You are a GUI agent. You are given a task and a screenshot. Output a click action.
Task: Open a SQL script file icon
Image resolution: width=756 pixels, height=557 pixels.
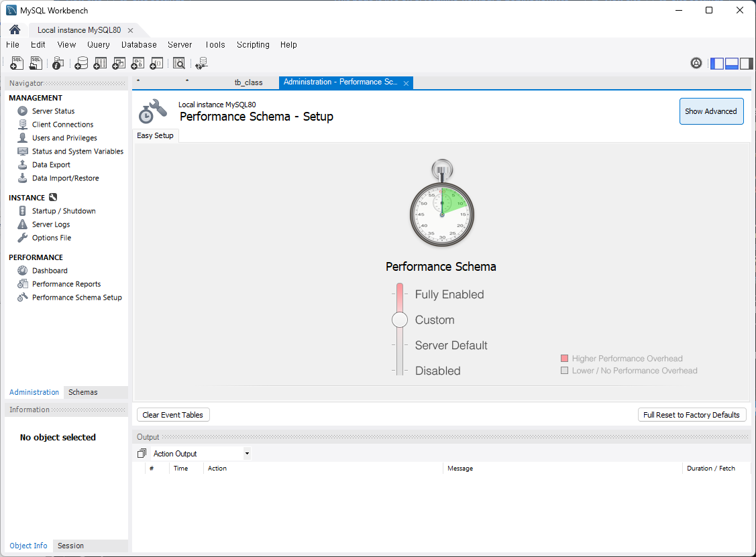(36, 63)
